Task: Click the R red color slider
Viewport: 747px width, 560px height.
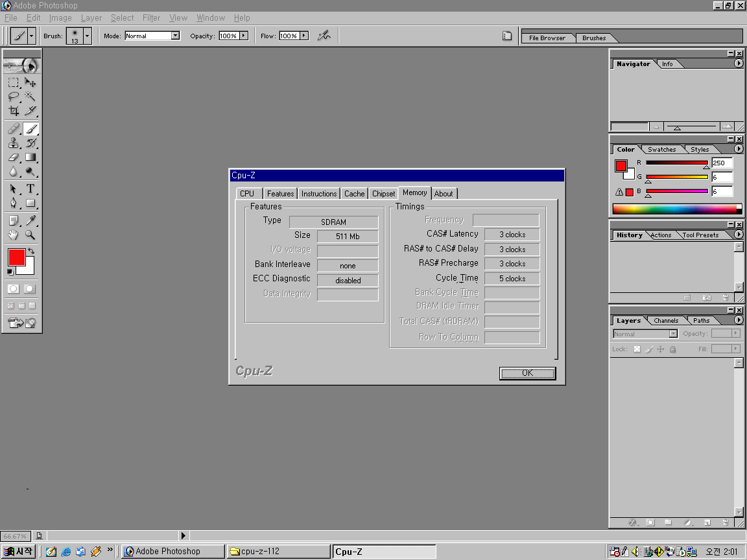Action: click(x=676, y=163)
